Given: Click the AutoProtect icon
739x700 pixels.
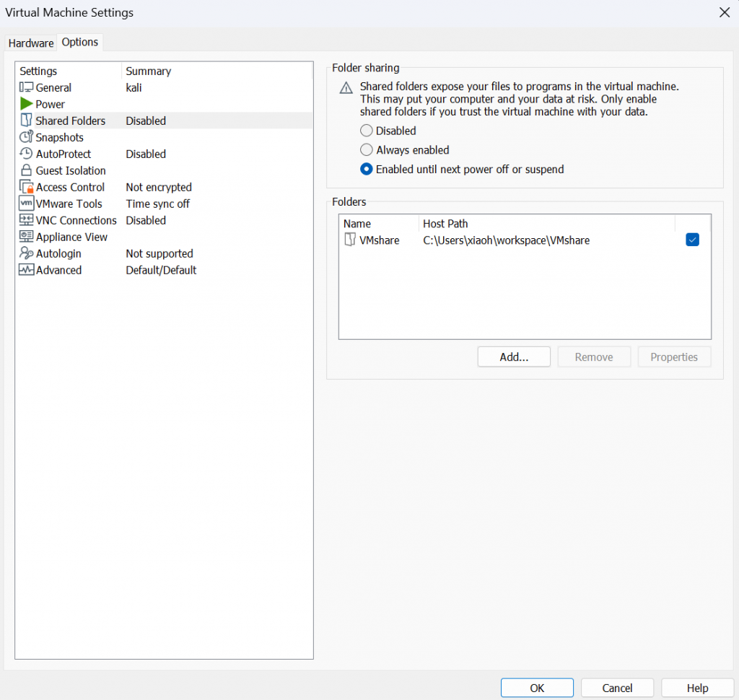Looking at the screenshot, I should click(26, 154).
